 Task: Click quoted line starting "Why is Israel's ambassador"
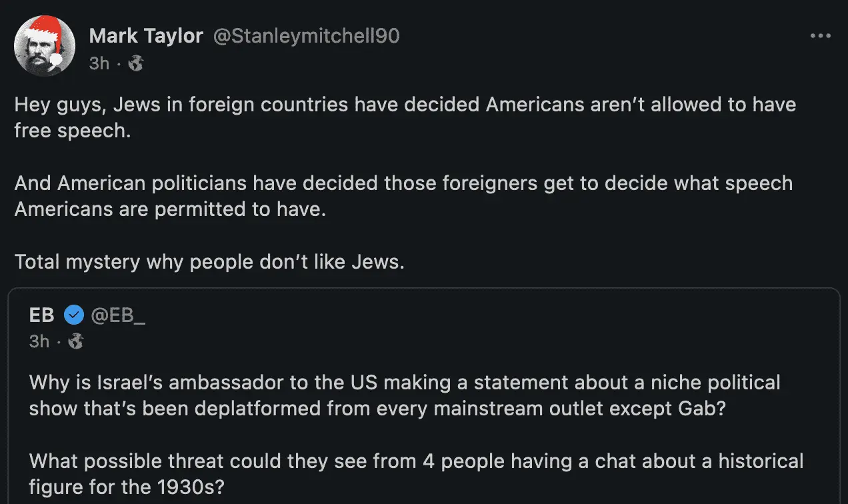pos(404,383)
